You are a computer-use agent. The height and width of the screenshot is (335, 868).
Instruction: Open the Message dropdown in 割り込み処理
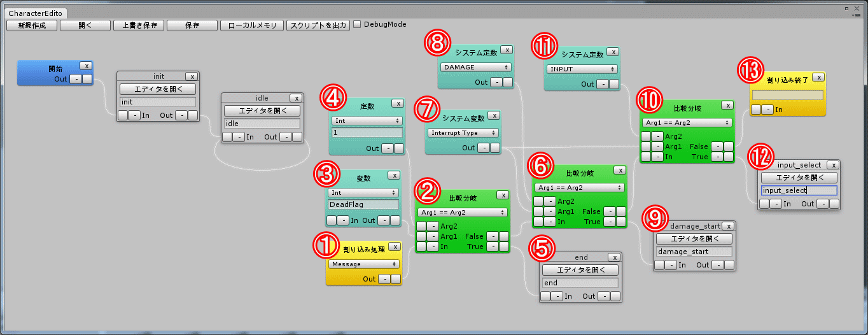[x=363, y=264]
